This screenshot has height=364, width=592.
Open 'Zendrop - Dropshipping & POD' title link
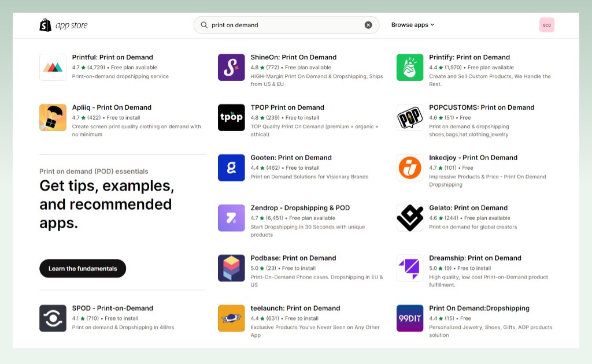(x=300, y=208)
